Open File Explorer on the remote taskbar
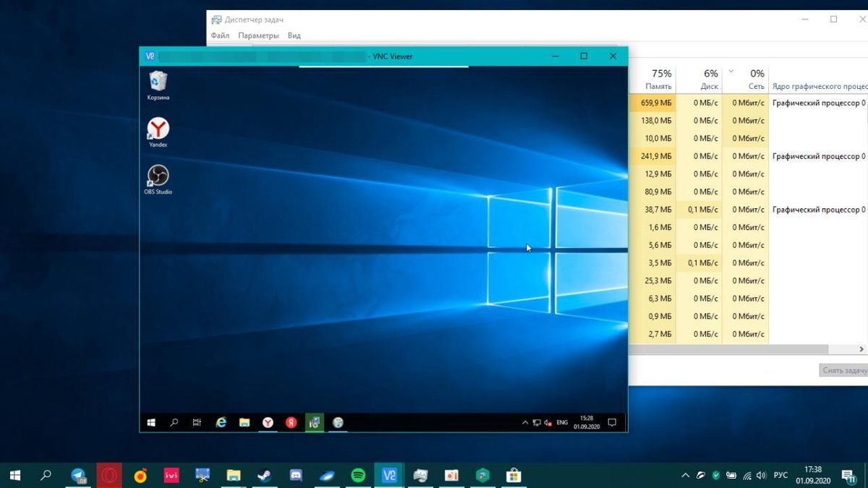 tap(244, 423)
